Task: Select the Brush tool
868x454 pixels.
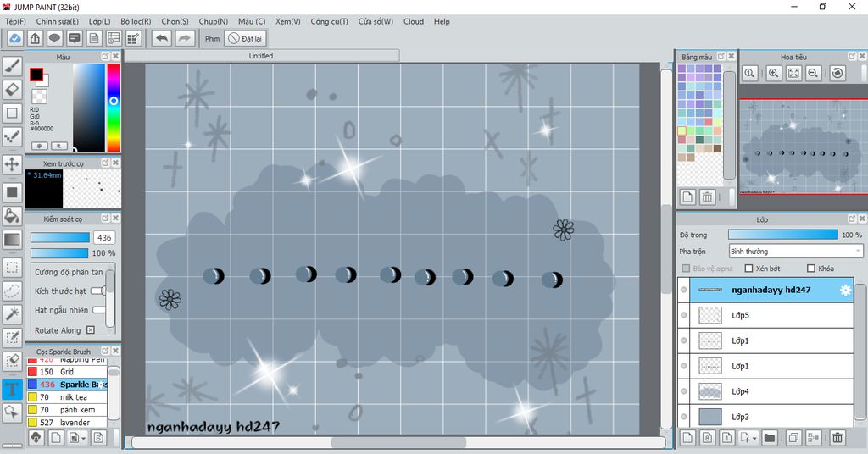Action: click(x=12, y=66)
